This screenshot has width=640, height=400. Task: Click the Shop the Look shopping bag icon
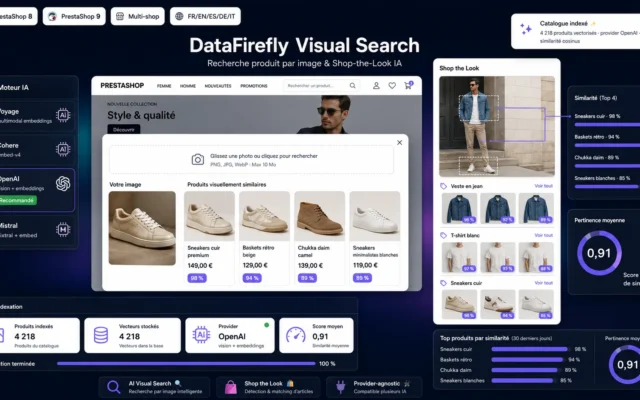tap(231, 387)
